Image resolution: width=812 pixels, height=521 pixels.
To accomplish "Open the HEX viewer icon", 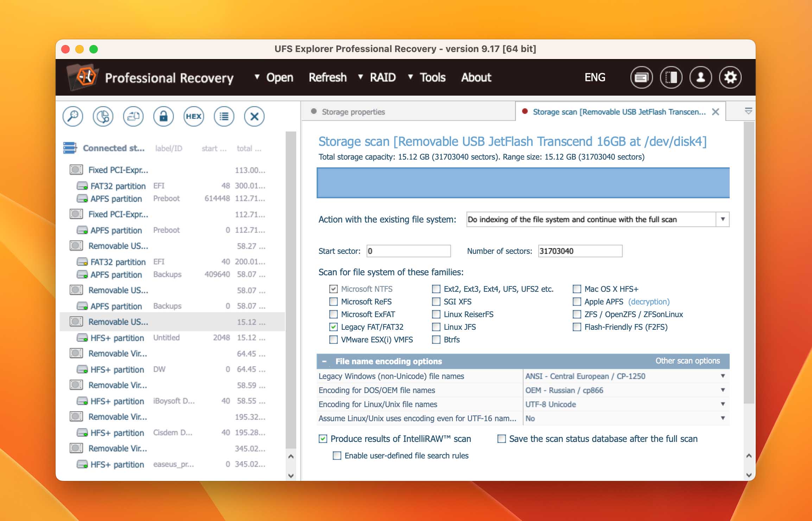I will pyautogui.click(x=194, y=116).
